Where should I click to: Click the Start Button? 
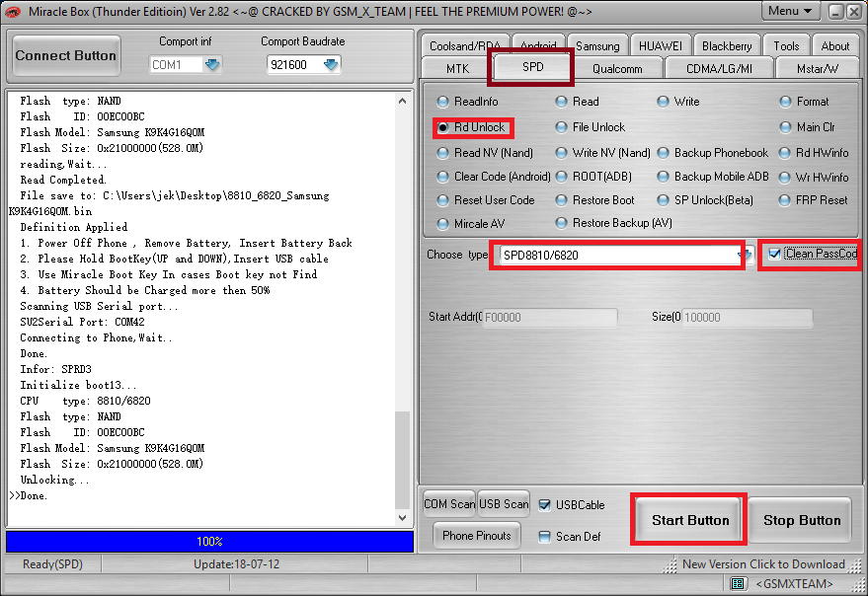(689, 520)
